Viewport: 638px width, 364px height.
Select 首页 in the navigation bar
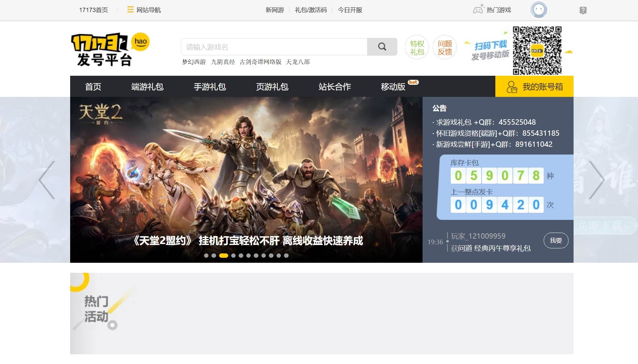click(x=93, y=86)
